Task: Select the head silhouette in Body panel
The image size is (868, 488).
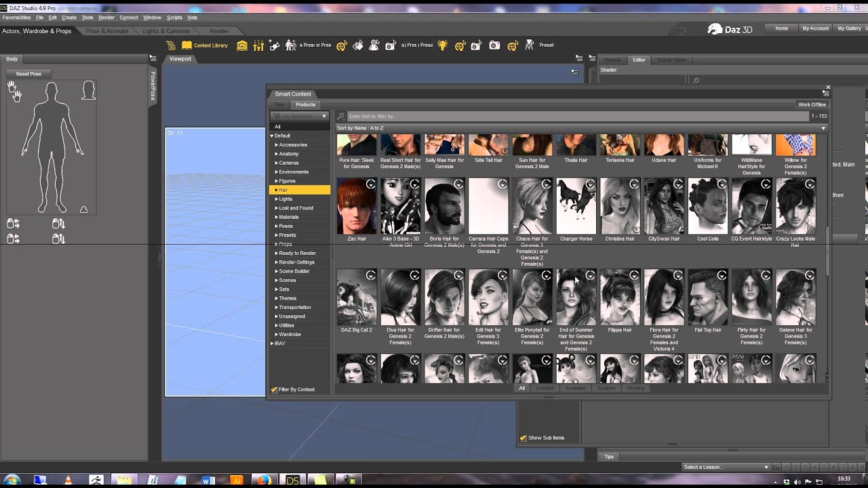Action: point(88,91)
